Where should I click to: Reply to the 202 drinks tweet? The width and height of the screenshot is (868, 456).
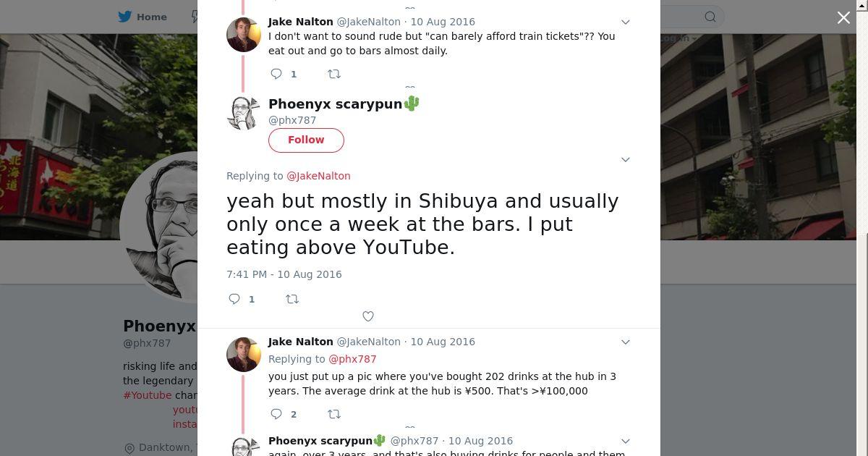point(276,414)
